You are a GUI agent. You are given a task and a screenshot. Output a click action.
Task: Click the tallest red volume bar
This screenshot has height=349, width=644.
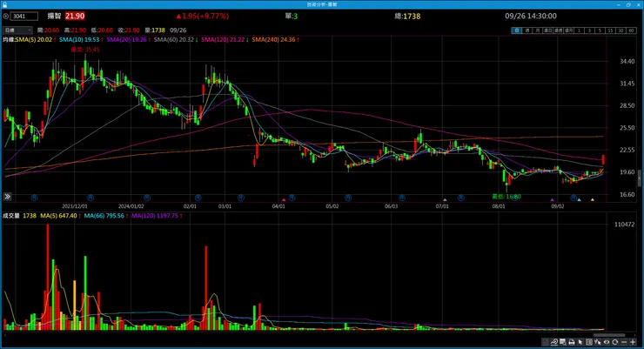click(x=48, y=277)
